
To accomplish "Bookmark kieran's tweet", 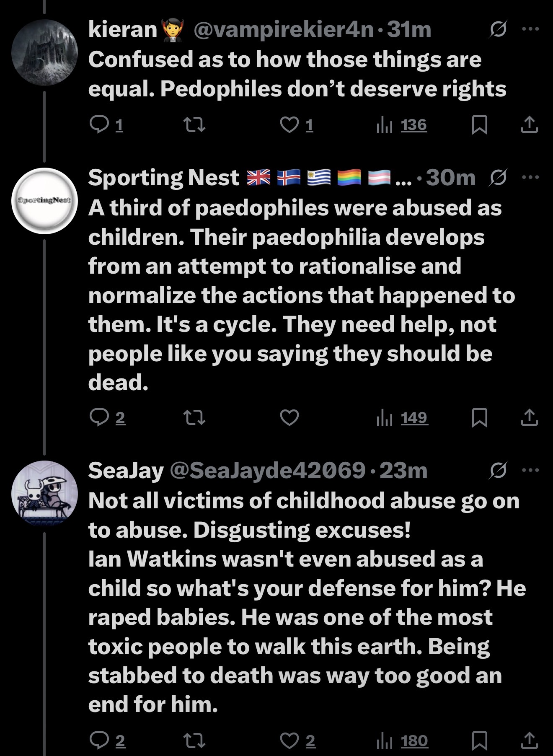I will coord(479,124).
